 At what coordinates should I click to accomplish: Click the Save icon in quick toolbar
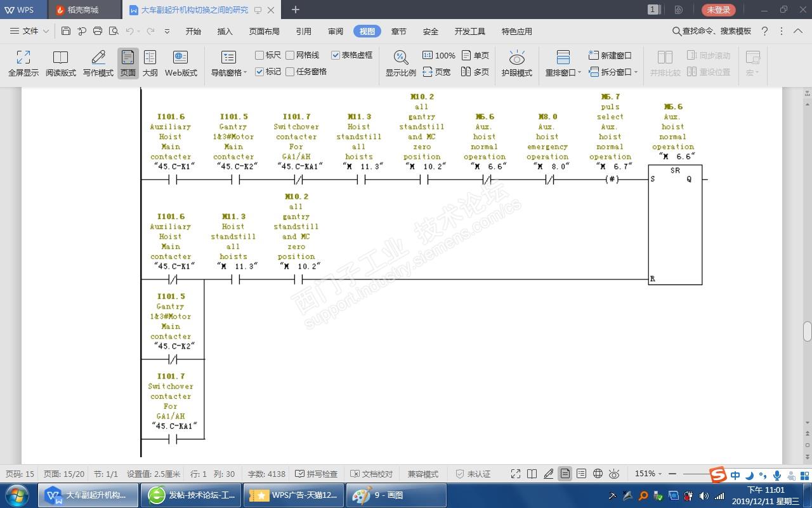pyautogui.click(x=66, y=31)
